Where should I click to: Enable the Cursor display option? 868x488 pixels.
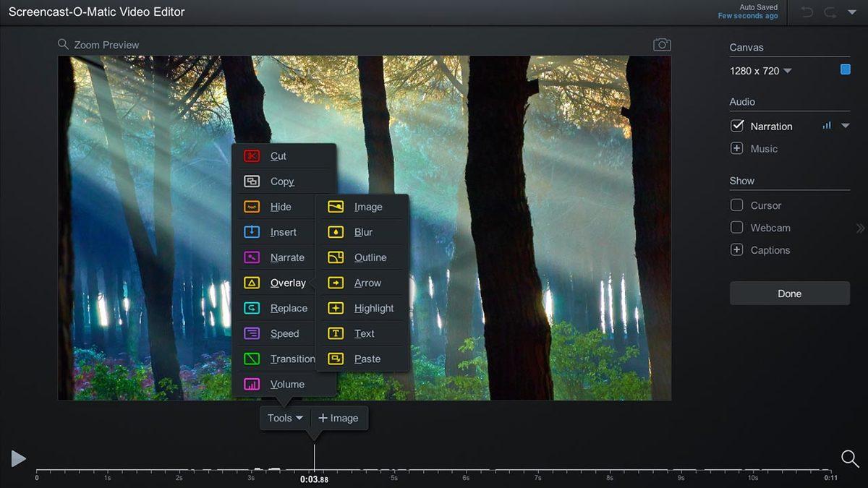tap(736, 205)
